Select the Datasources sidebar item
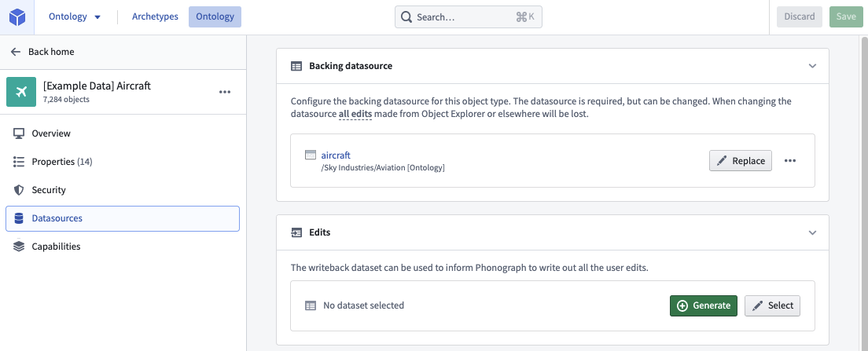Screen dimensions: 868x351 [123, 218]
